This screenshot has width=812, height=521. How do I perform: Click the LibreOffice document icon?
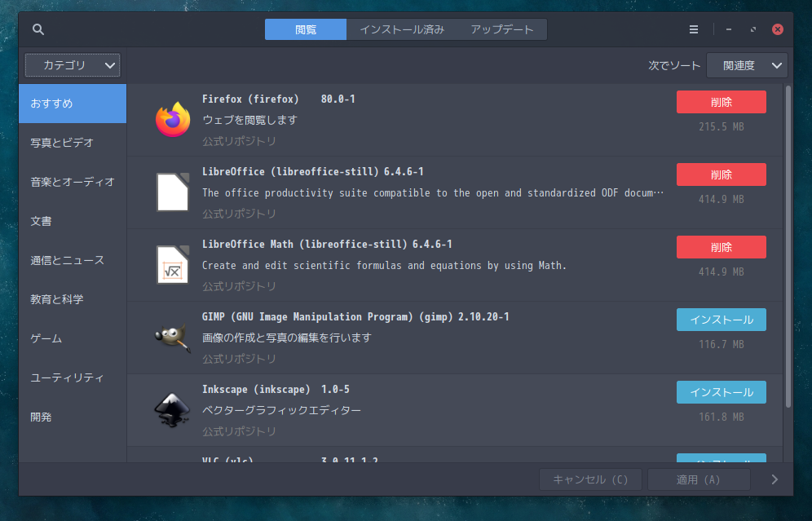(x=173, y=192)
